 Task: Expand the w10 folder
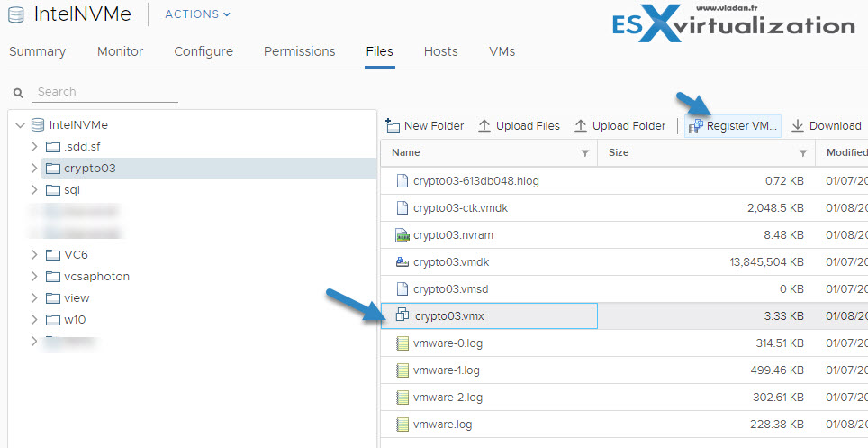pos(34,320)
